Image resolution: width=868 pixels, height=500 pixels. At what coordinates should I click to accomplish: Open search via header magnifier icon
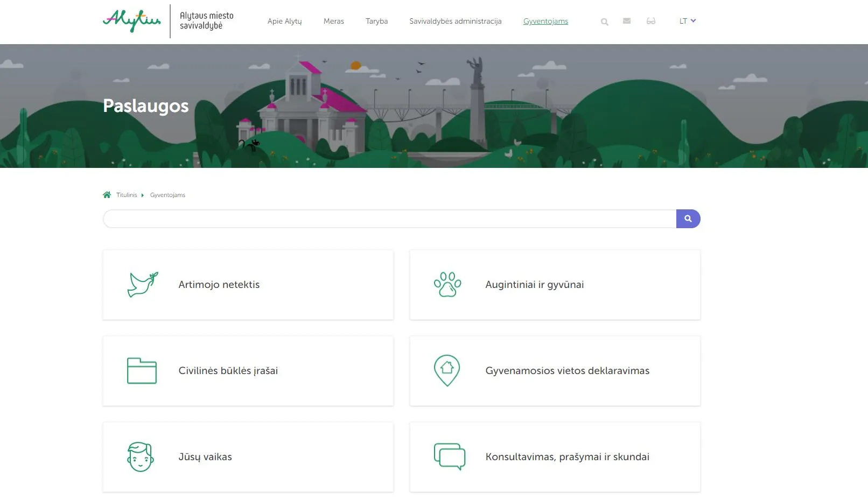click(605, 22)
